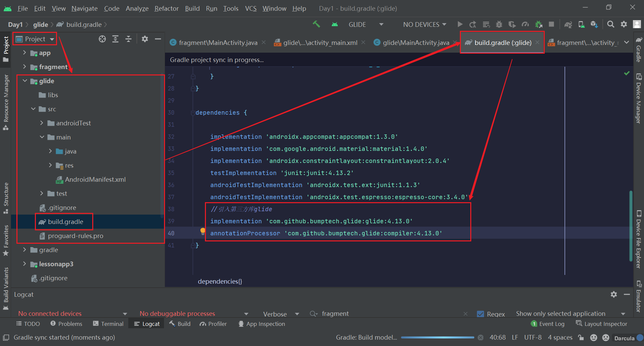Viewport: 644px width, 346px height.
Task: Click the Run app play button
Action: point(460,24)
